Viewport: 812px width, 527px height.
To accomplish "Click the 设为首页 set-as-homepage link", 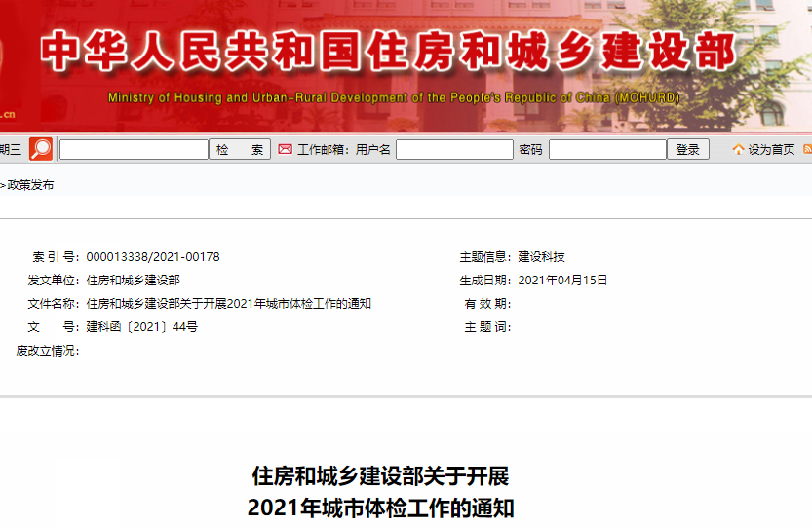I will [x=771, y=150].
